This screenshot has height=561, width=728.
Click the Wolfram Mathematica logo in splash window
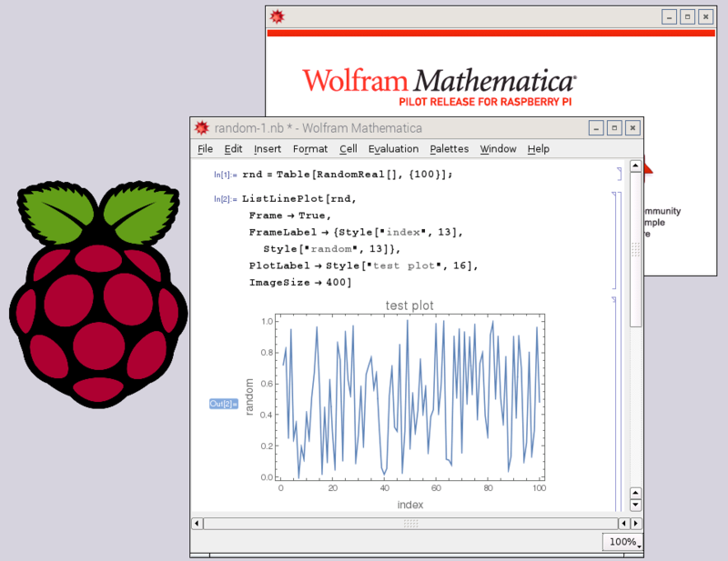[440, 80]
